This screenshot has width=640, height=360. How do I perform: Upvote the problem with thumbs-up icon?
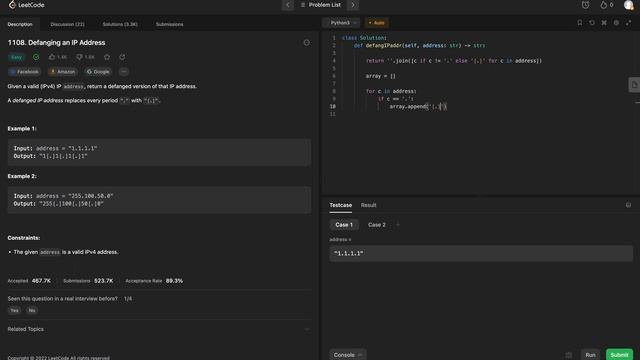58,57
